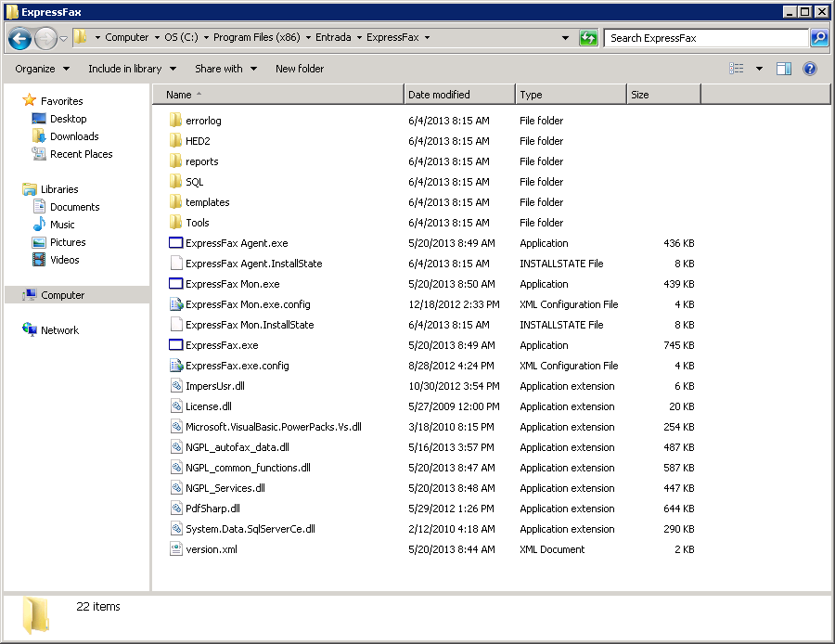Sort by the Type column header
Screen dimensions: 835x644
[572, 95]
